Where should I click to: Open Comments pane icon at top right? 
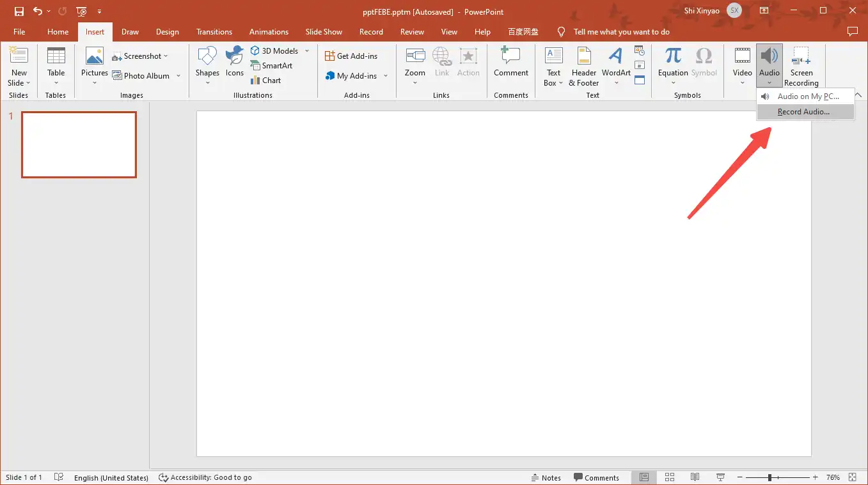[852, 31]
